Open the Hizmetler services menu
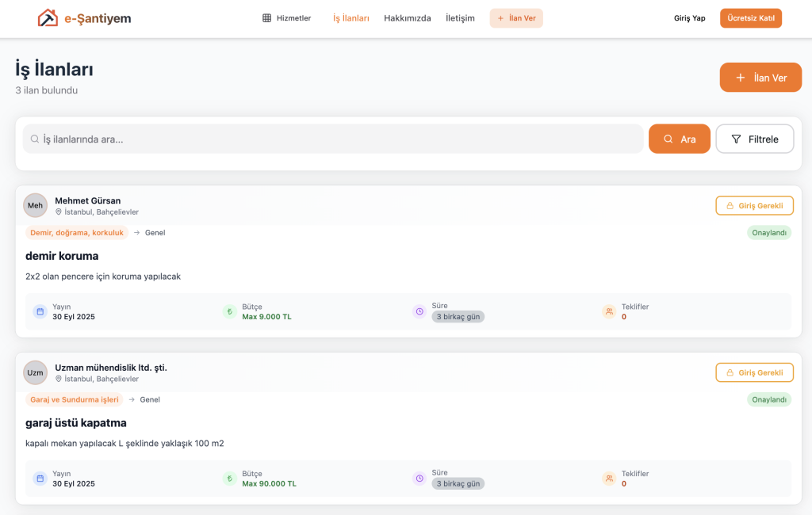 pos(286,18)
